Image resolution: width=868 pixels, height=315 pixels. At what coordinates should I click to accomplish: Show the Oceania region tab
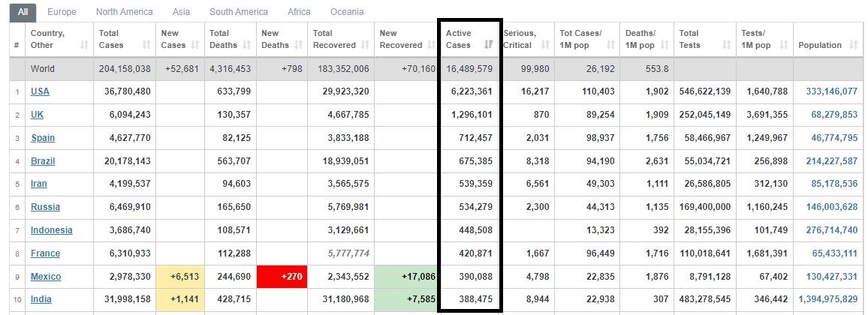[347, 11]
